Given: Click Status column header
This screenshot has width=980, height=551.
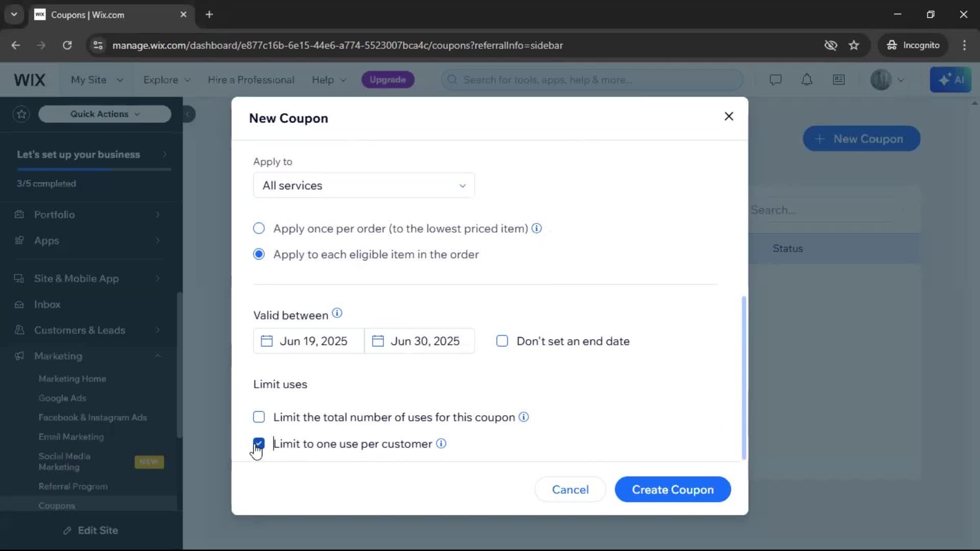Looking at the screenshot, I should point(787,248).
